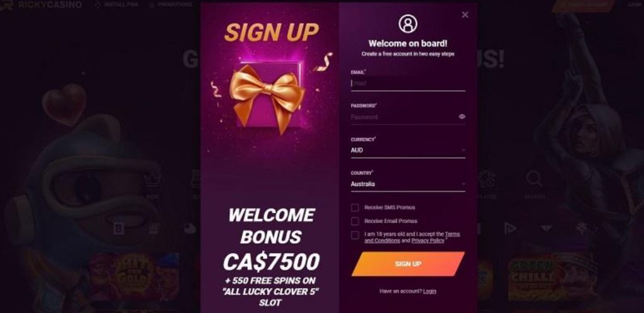Click the dimmed Search magnifier icon
Viewport: 644px width, 313px height.
(x=534, y=179)
